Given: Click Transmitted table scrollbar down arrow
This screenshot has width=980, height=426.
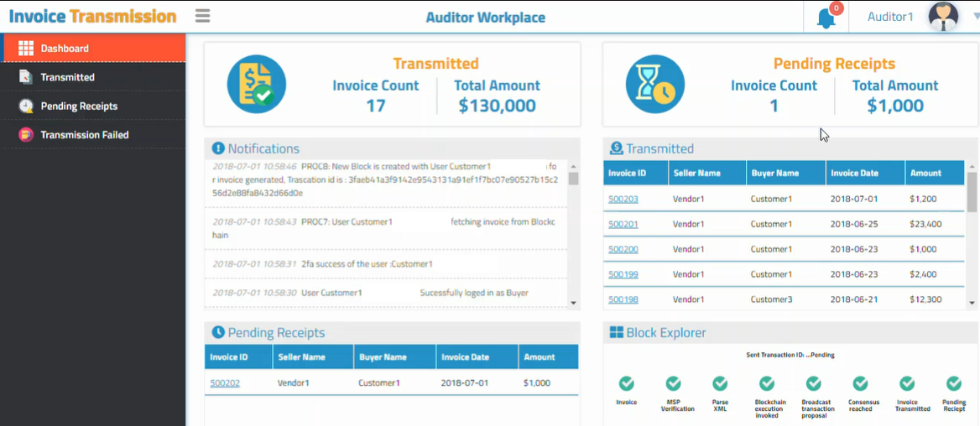Looking at the screenshot, I should click(x=972, y=303).
